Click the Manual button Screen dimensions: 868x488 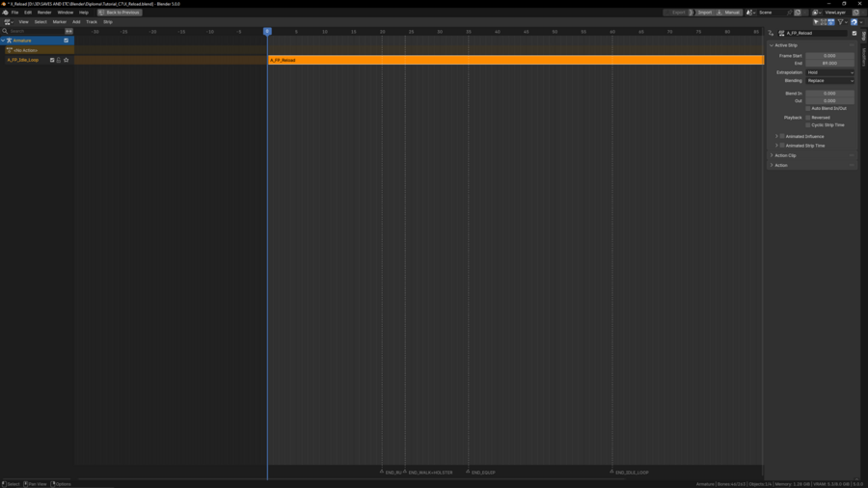point(728,13)
